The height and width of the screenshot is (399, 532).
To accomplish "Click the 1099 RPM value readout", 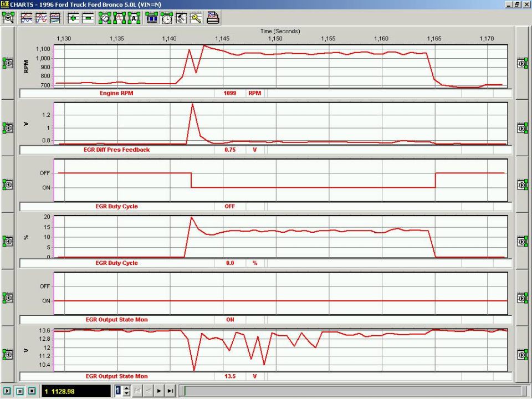I will pyautogui.click(x=229, y=93).
